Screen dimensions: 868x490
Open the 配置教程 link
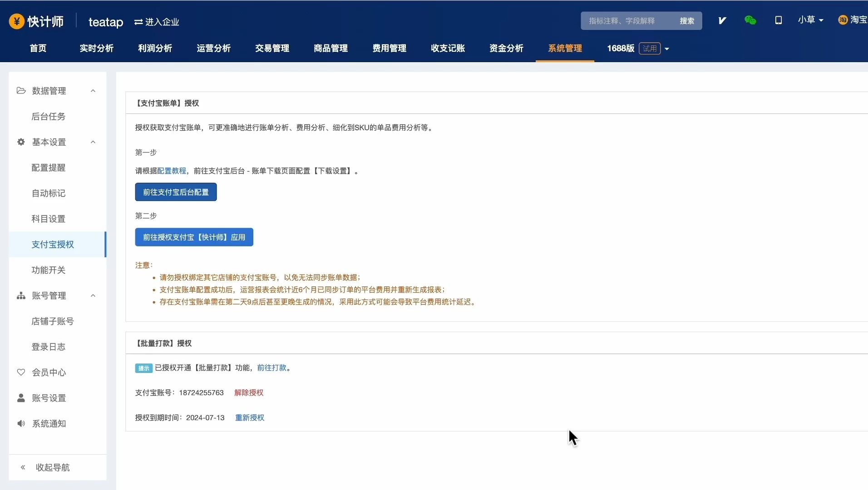(172, 171)
